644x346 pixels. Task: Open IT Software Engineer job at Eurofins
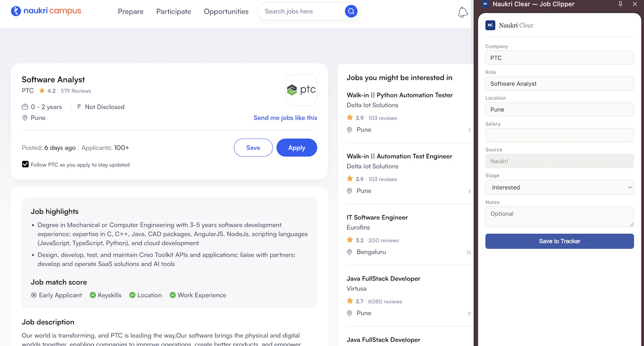(377, 218)
